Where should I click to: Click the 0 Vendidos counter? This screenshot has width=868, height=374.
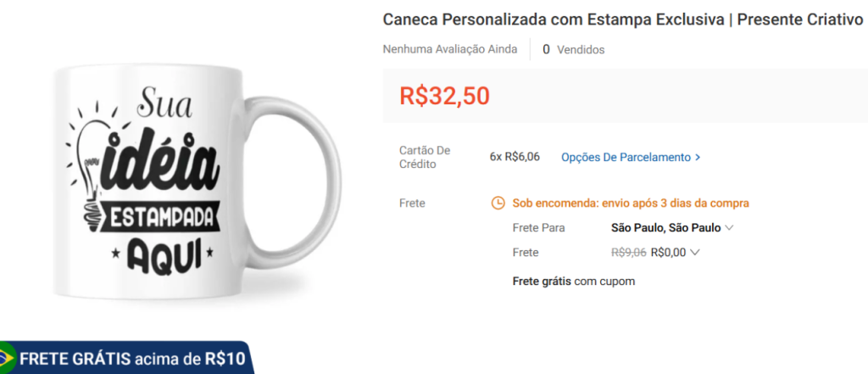pyautogui.click(x=574, y=50)
